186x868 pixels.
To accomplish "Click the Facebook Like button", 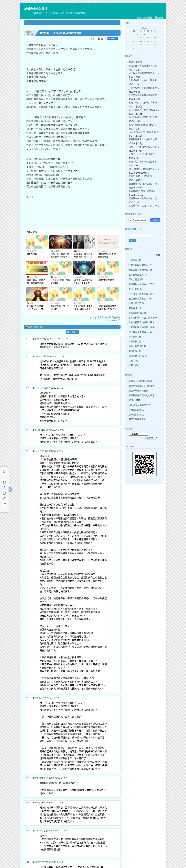I will 112,39.
